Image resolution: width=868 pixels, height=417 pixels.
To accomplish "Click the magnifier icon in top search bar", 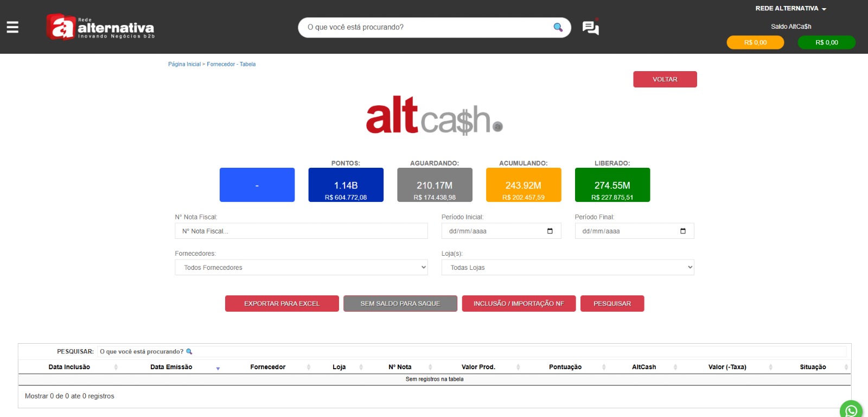I will (x=558, y=27).
